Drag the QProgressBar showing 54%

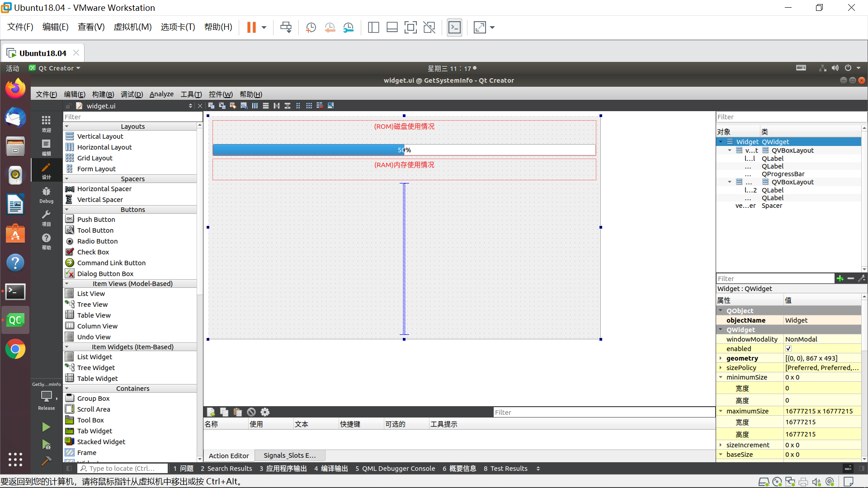[x=404, y=150]
